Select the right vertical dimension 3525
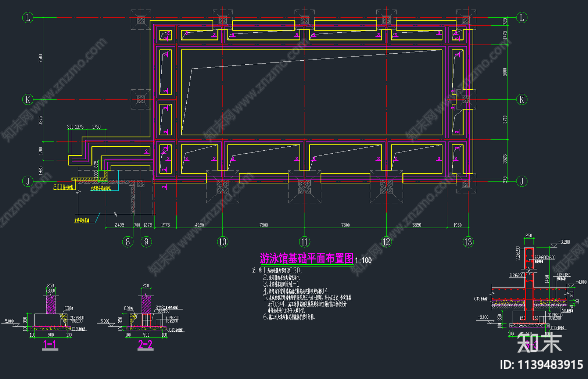The image size is (588, 379). [505, 159]
